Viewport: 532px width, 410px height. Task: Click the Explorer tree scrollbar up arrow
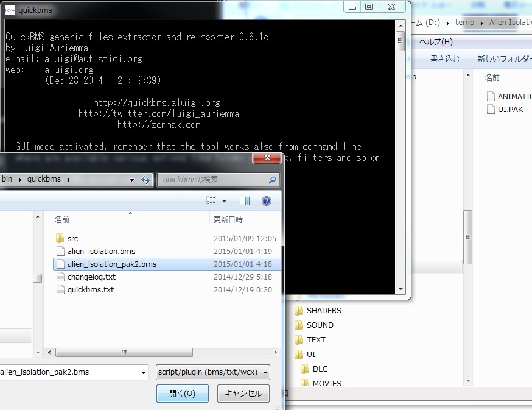[468, 75]
